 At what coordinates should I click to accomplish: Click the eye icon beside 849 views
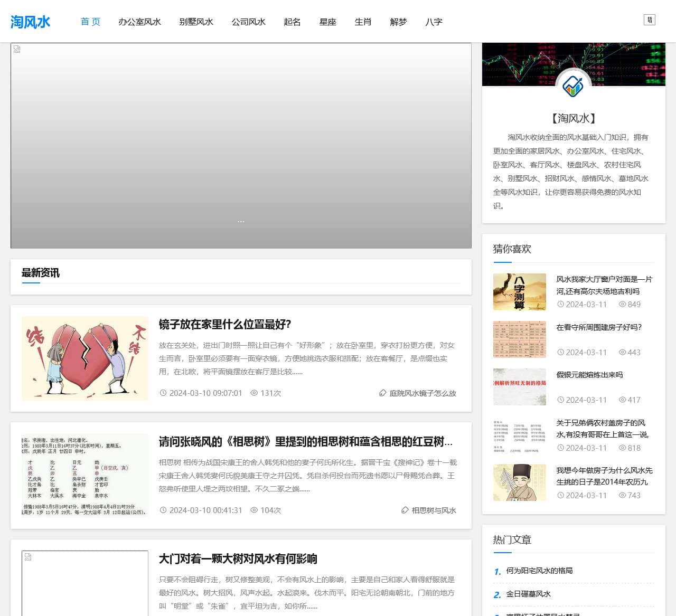pos(622,305)
